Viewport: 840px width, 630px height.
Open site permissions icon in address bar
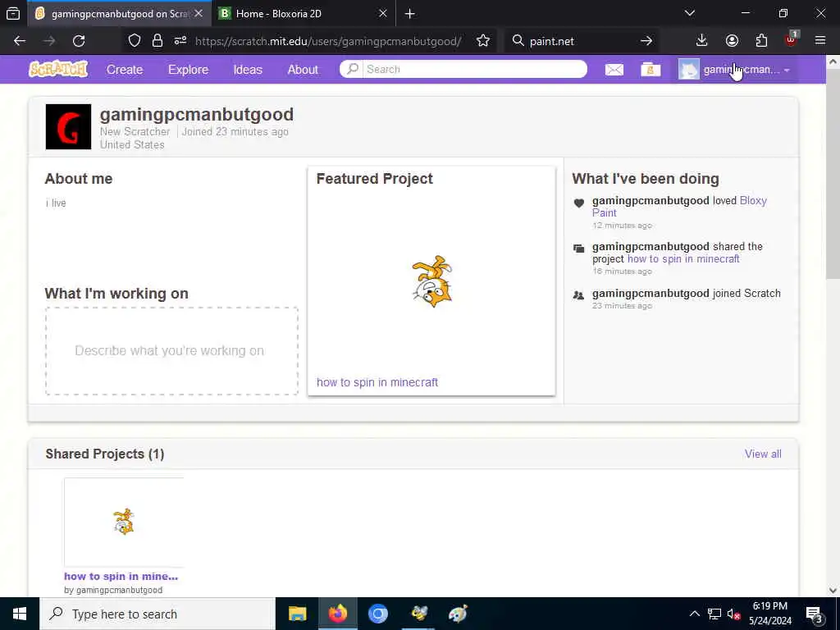(180, 41)
